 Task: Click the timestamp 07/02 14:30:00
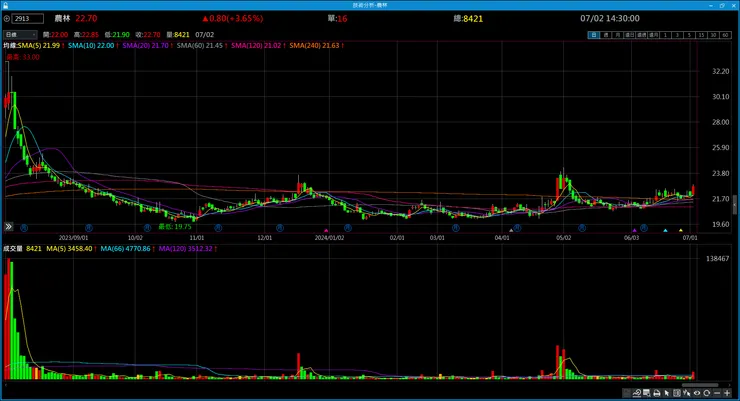[610, 18]
